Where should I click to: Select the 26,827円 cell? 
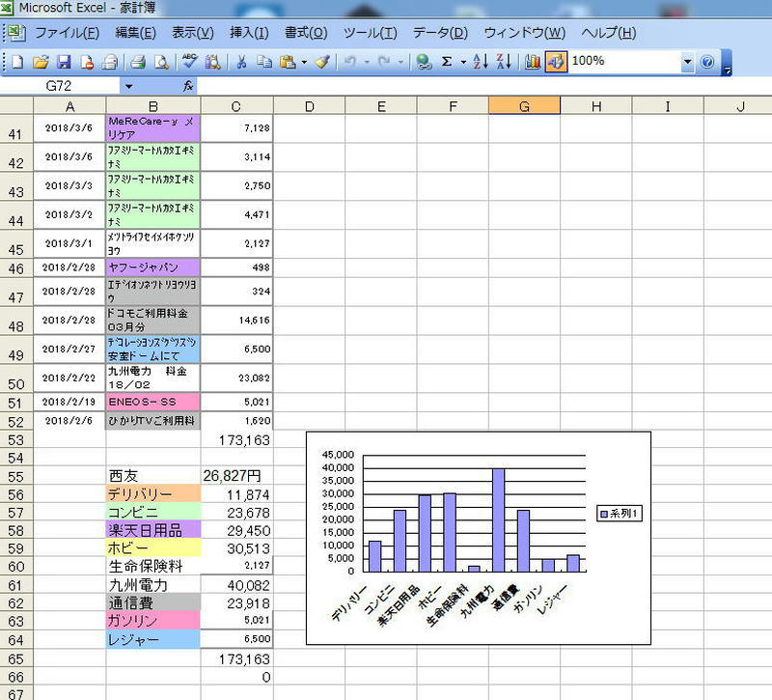(x=236, y=476)
